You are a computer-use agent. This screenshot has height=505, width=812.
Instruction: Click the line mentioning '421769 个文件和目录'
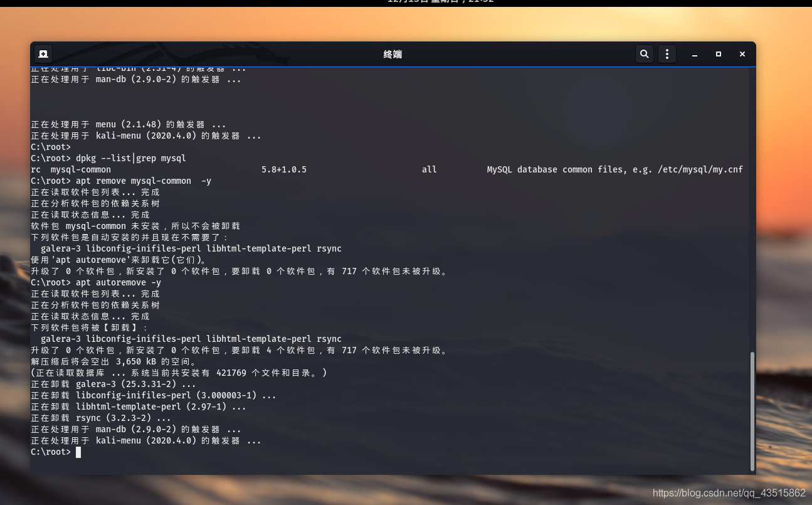point(179,373)
